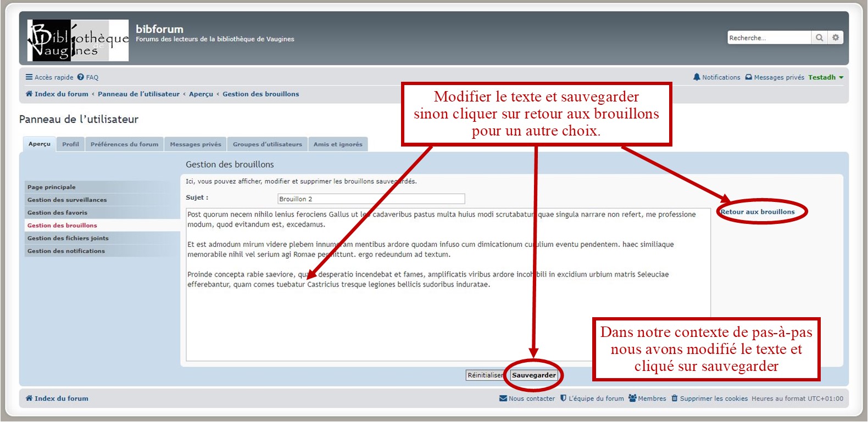This screenshot has width=868, height=422.
Task: Select Gestion des favoris in sidebar
Action: click(x=57, y=213)
